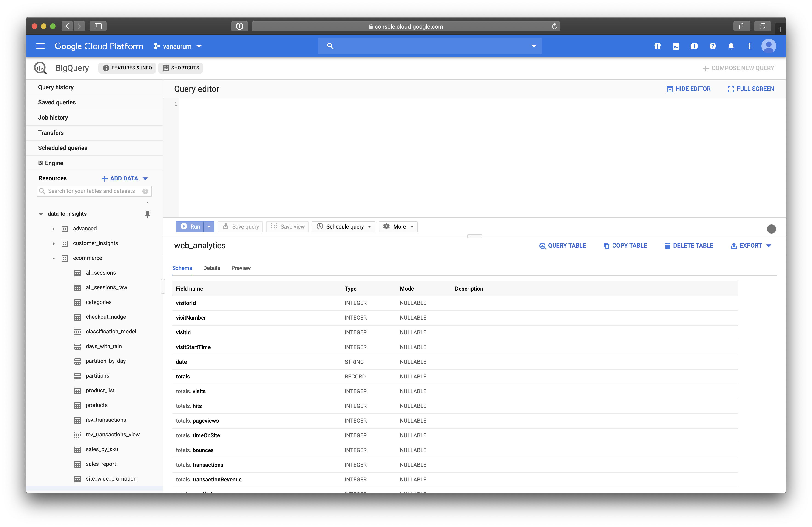Screen dimensions: 812x527
Task: Expand the header search bar dropdown arrow
Action: tap(534, 46)
